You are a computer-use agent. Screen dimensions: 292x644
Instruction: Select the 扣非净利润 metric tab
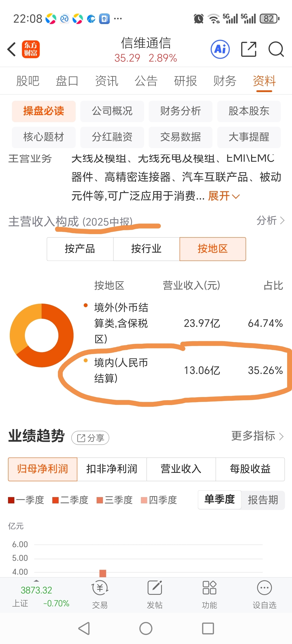click(112, 469)
